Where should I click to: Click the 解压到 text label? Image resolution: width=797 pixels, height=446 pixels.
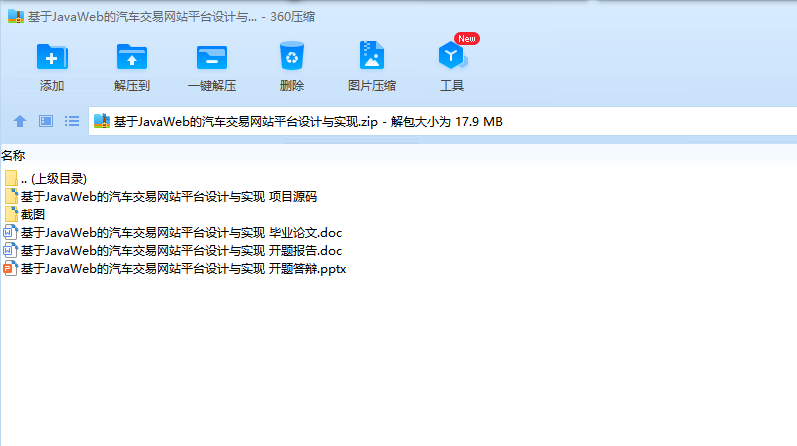(132, 85)
